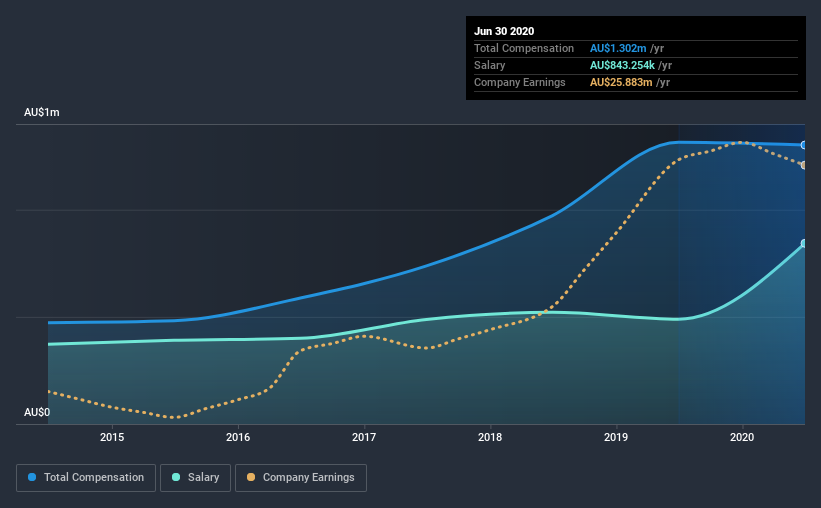This screenshot has height=508, width=821.
Task: Click the AU$1m y-axis label
Action: pyautogui.click(x=42, y=113)
